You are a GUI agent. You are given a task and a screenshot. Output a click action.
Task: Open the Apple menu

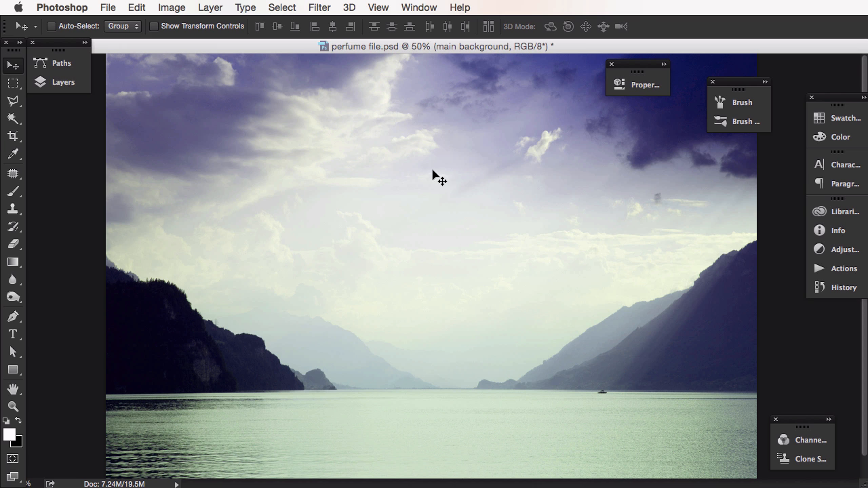point(18,7)
